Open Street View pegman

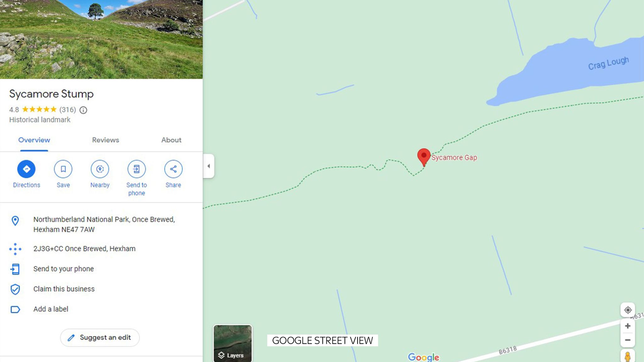628,356
